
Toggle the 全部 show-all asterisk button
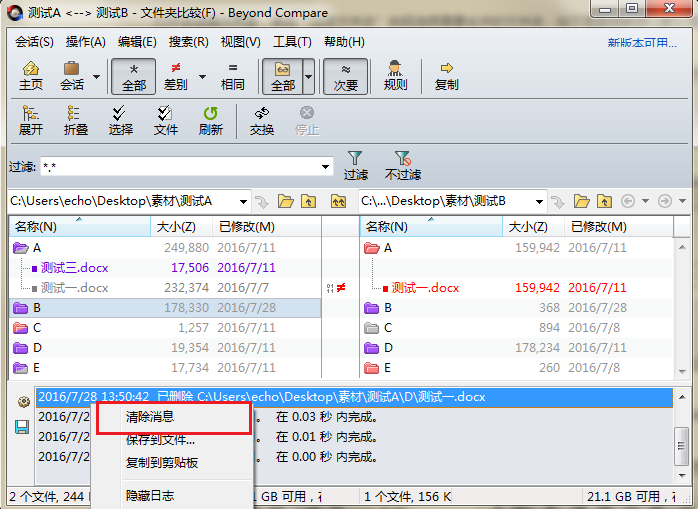click(134, 77)
